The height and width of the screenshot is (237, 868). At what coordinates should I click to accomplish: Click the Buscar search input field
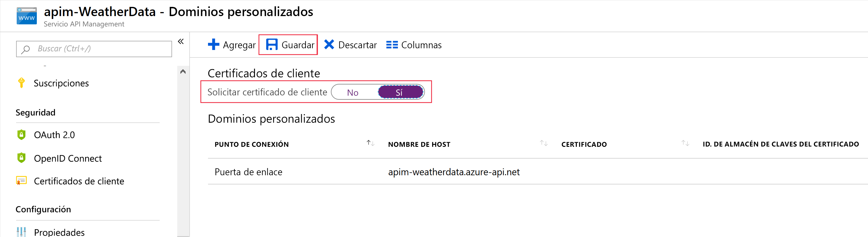coord(94,49)
